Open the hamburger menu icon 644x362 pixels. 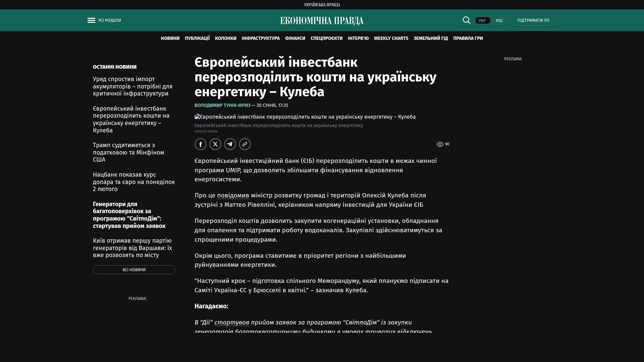coord(91,20)
